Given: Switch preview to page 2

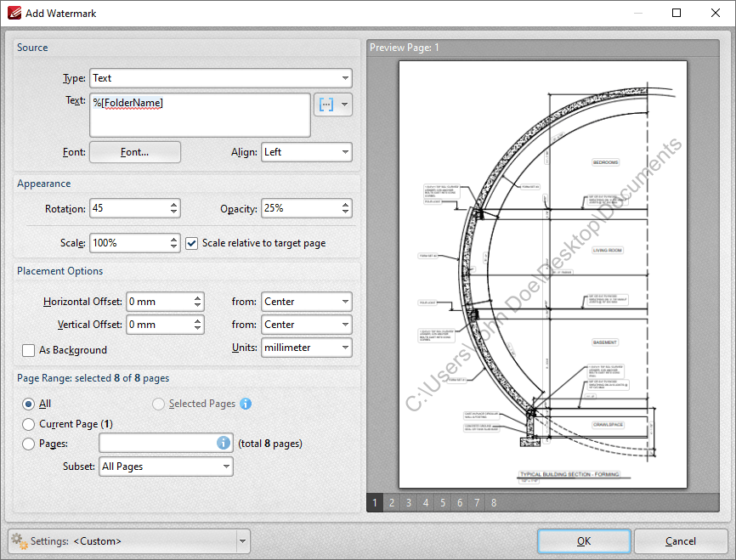Looking at the screenshot, I should 392,503.
